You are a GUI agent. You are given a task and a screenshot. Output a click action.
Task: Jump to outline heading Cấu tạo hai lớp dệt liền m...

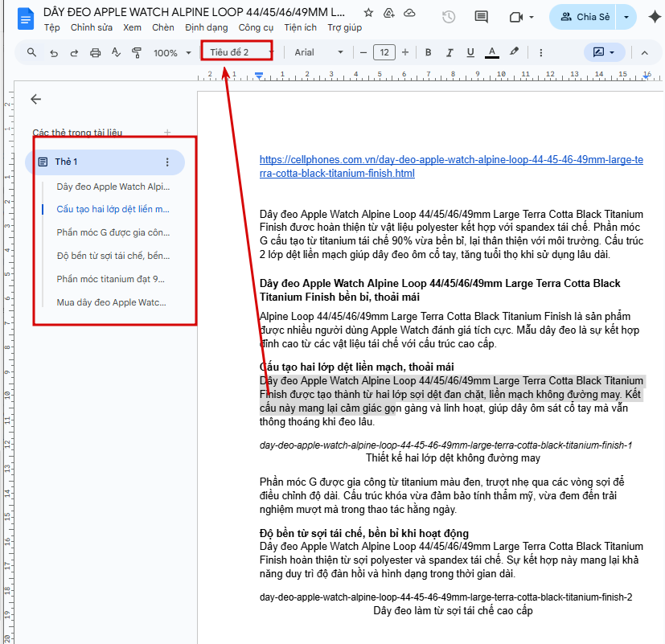pyautogui.click(x=113, y=209)
